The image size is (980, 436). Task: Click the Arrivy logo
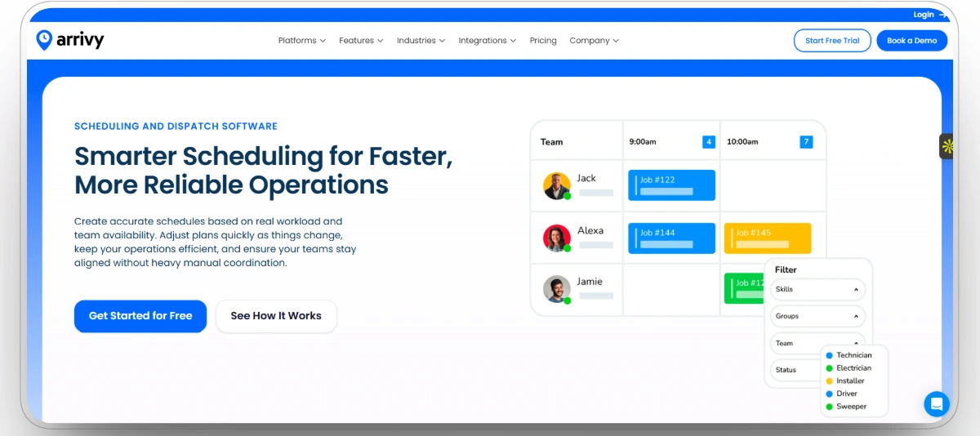tap(70, 40)
